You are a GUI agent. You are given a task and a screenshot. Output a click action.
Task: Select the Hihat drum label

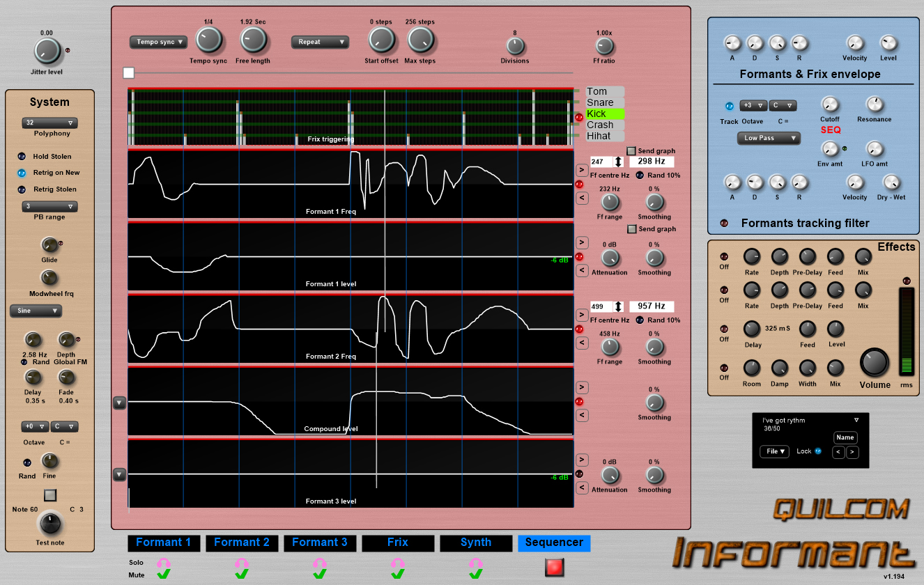click(605, 136)
